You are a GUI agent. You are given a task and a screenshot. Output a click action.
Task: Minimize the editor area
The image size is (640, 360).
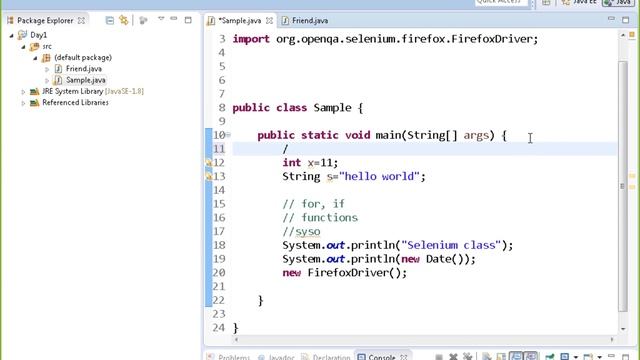pyautogui.click(x=611, y=19)
